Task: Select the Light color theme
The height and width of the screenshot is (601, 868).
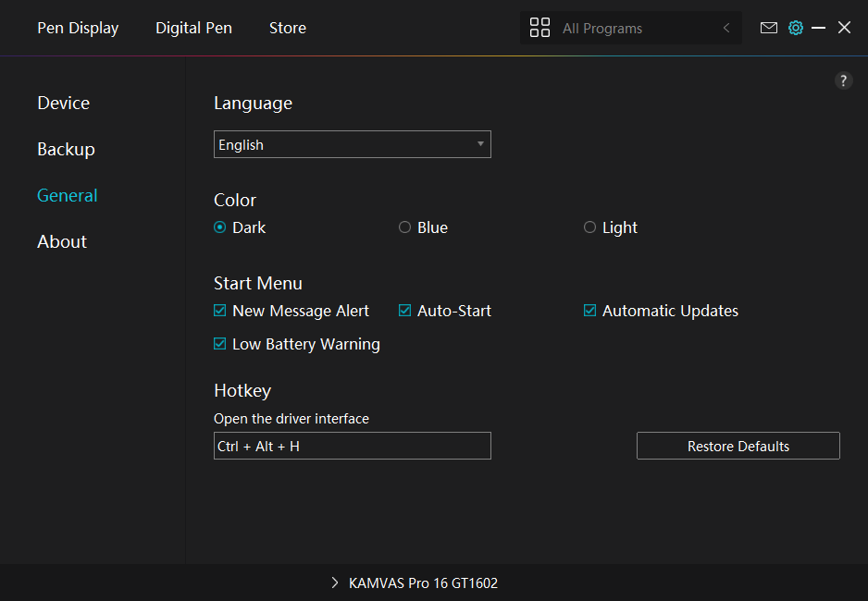Action: click(589, 227)
